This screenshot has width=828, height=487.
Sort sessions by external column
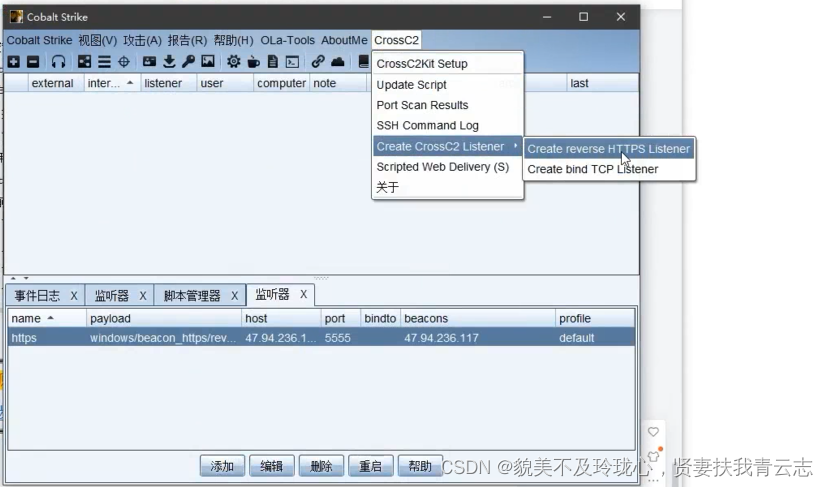[x=56, y=83]
